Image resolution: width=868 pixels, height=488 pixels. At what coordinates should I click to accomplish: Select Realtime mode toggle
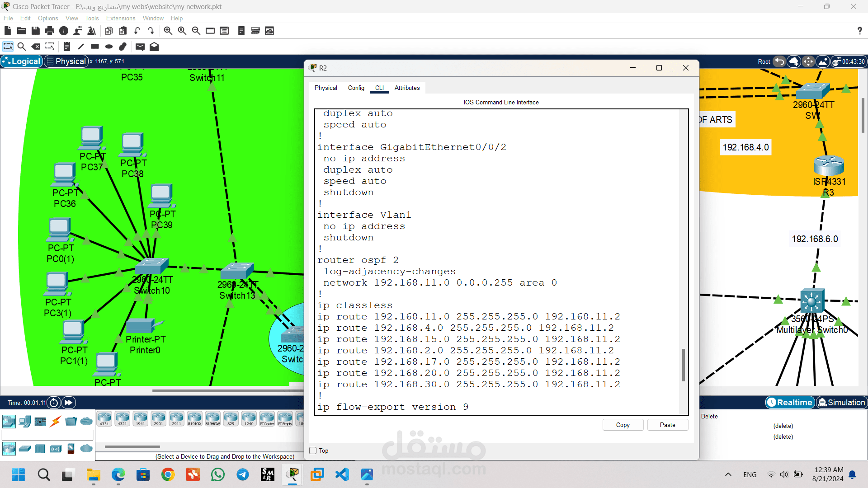point(790,403)
